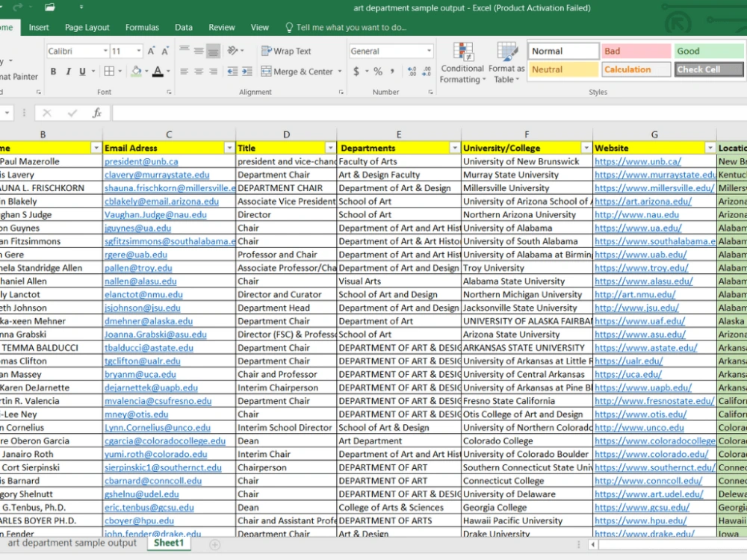Increase font size with the larger A icon
Viewport: 747px width, 560px height.
click(x=151, y=51)
